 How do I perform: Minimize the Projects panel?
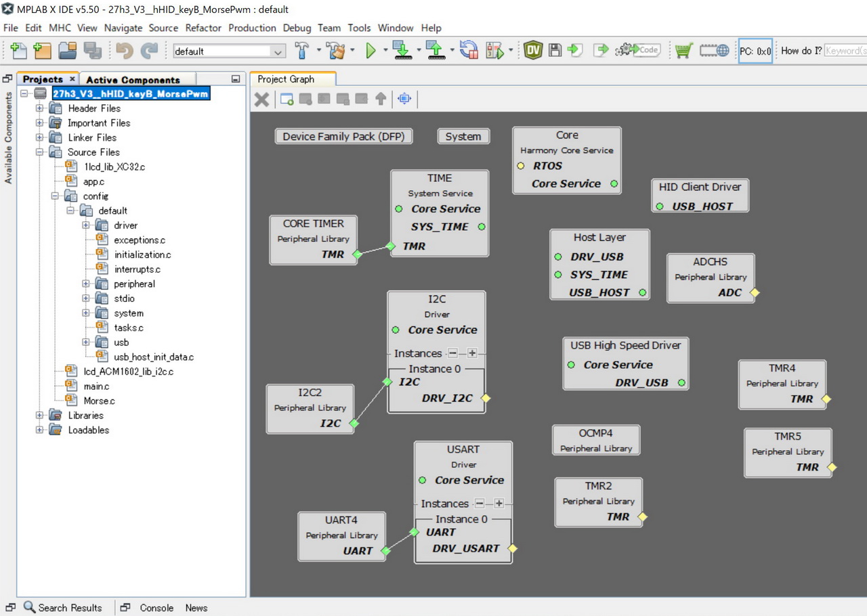[236, 79]
